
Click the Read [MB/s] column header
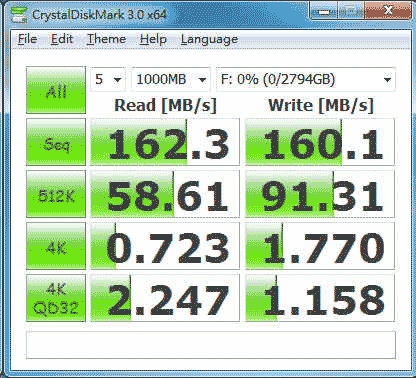coord(165,105)
